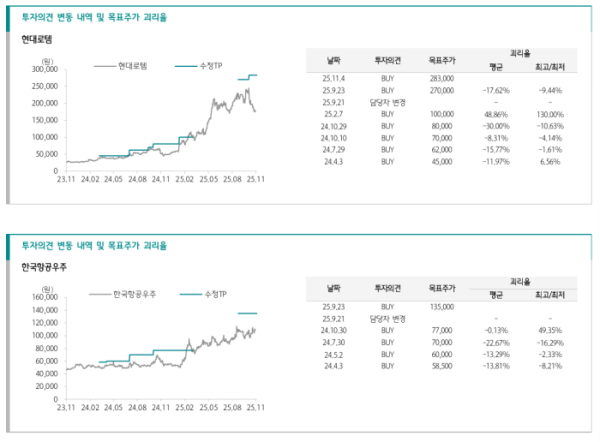Click the 평균 subheader in 현대로템 table
Viewport: 600px width, 442px height.
tap(495, 67)
